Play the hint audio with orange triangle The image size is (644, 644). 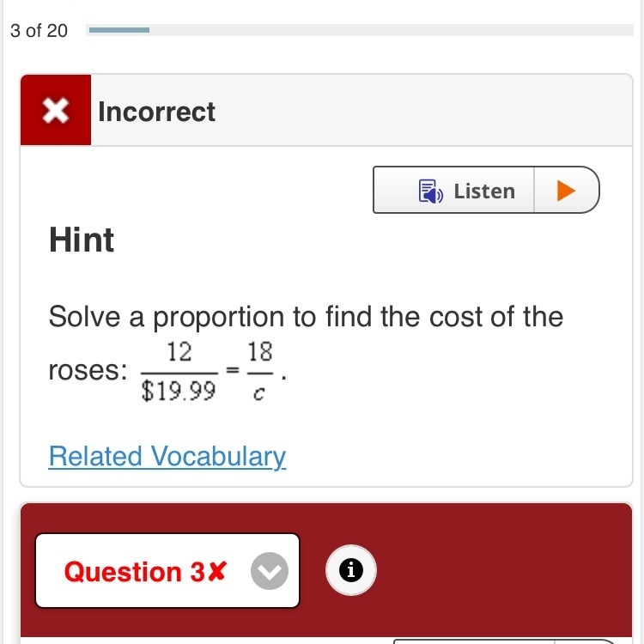pos(566,191)
